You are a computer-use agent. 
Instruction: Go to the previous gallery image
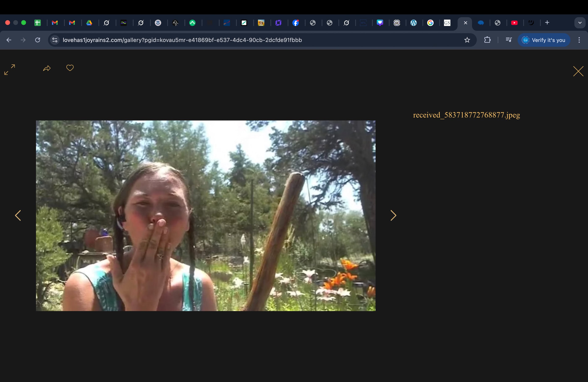18,215
